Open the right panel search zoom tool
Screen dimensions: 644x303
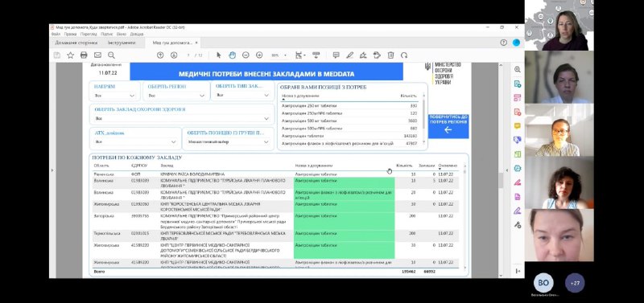pyautogui.click(x=518, y=70)
